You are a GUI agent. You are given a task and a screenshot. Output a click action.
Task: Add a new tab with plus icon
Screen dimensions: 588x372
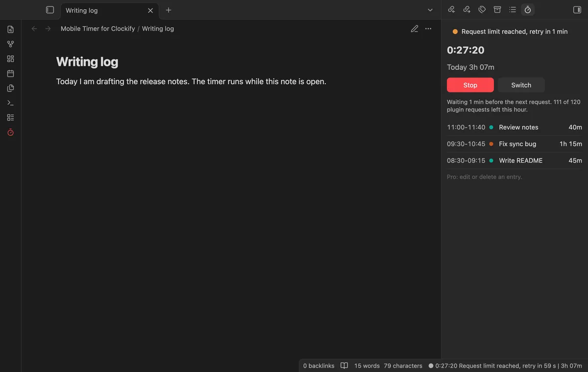click(x=169, y=10)
